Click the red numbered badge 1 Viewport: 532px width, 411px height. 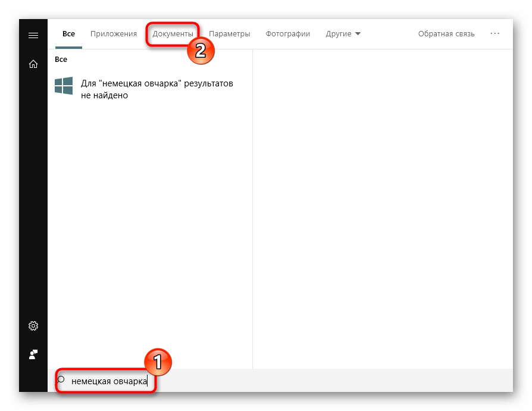tap(158, 362)
